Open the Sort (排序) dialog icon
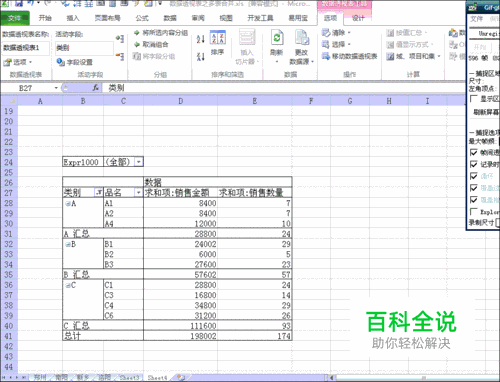The width and height of the screenshot is (500, 382). [x=218, y=37]
